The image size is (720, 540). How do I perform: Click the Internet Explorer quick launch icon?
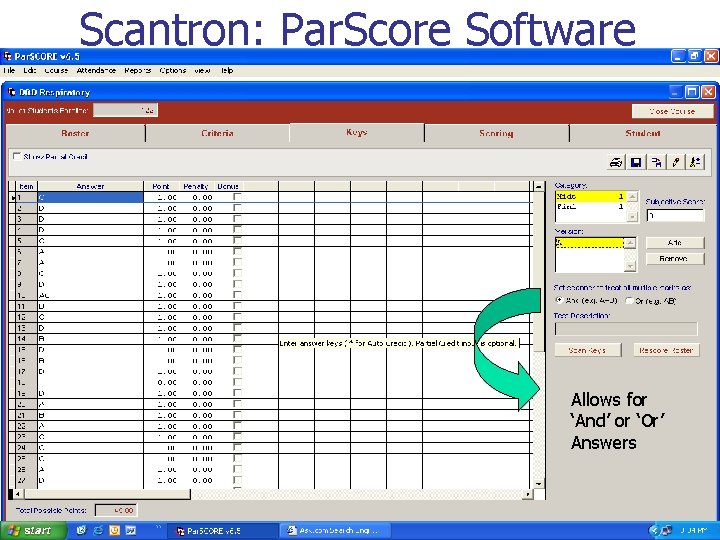[98, 530]
